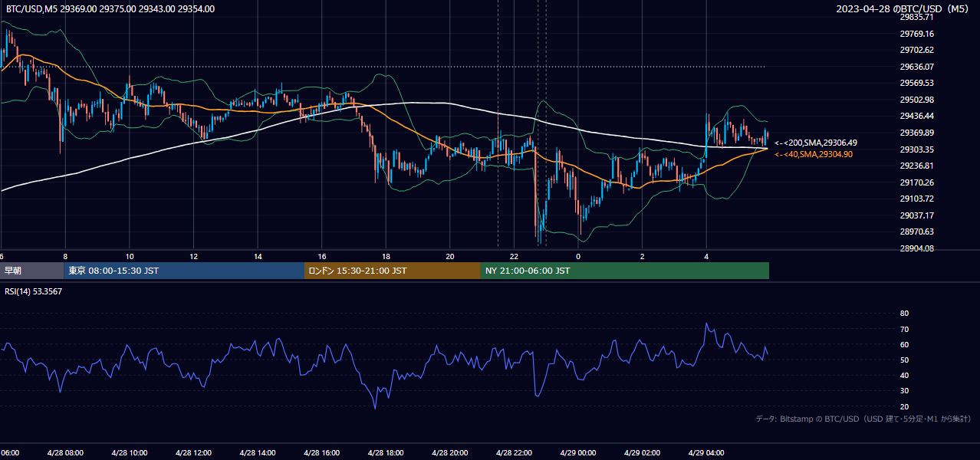Click the 4/28 16:00 date label

[x=321, y=452]
